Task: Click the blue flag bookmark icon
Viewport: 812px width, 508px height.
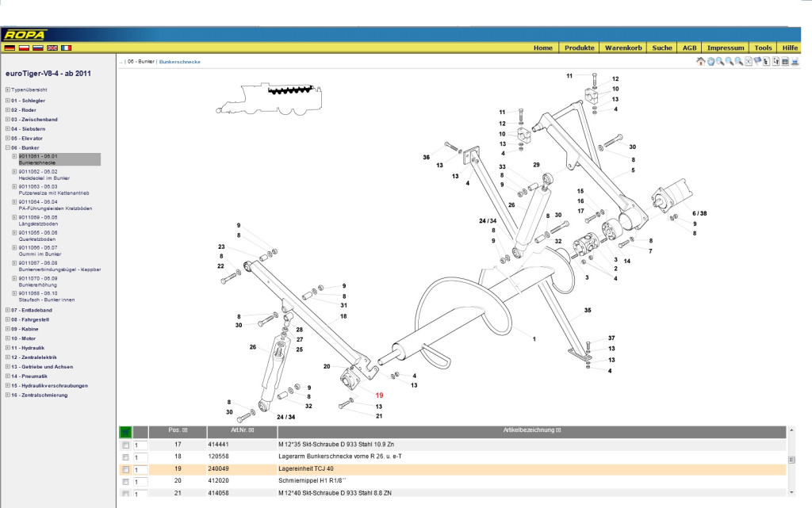Action: click(757, 61)
